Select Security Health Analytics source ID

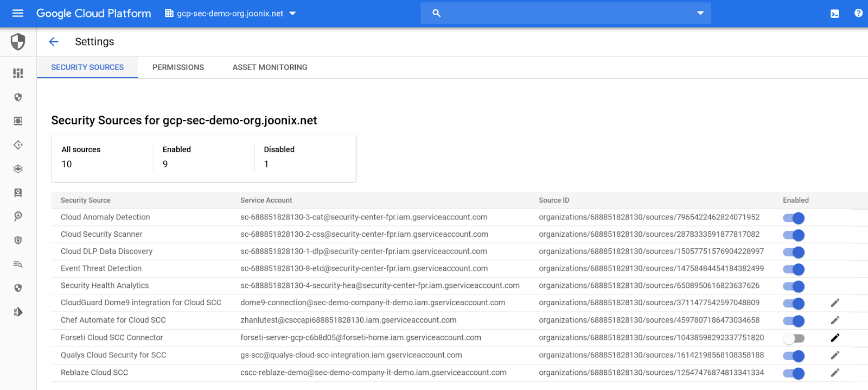pyautogui.click(x=649, y=286)
